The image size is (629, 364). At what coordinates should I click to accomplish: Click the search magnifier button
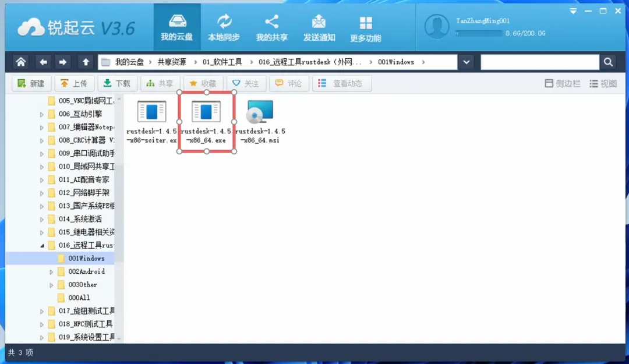pos(608,62)
